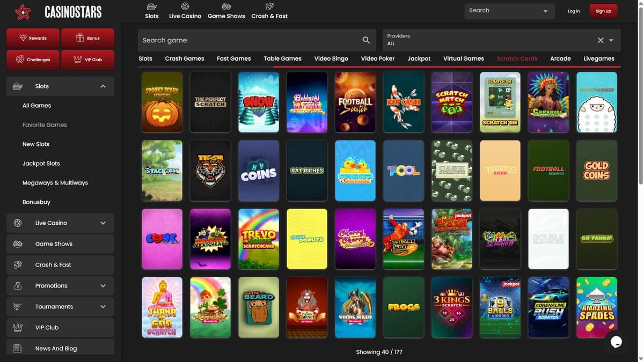This screenshot has width=644, height=362.
Task: Open the Crazy Donuts game
Action: point(307,239)
